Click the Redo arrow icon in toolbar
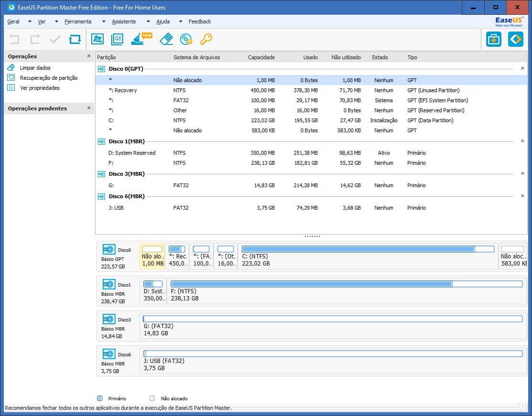532x416 pixels. click(35, 39)
